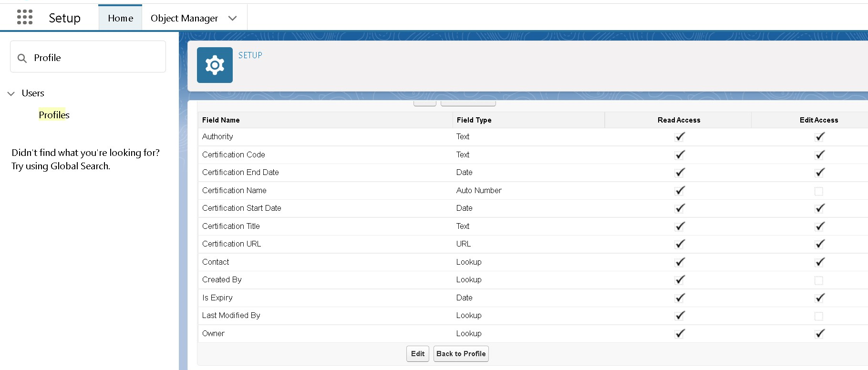The image size is (868, 370).
Task: Select the Certification URL field name
Action: point(231,244)
